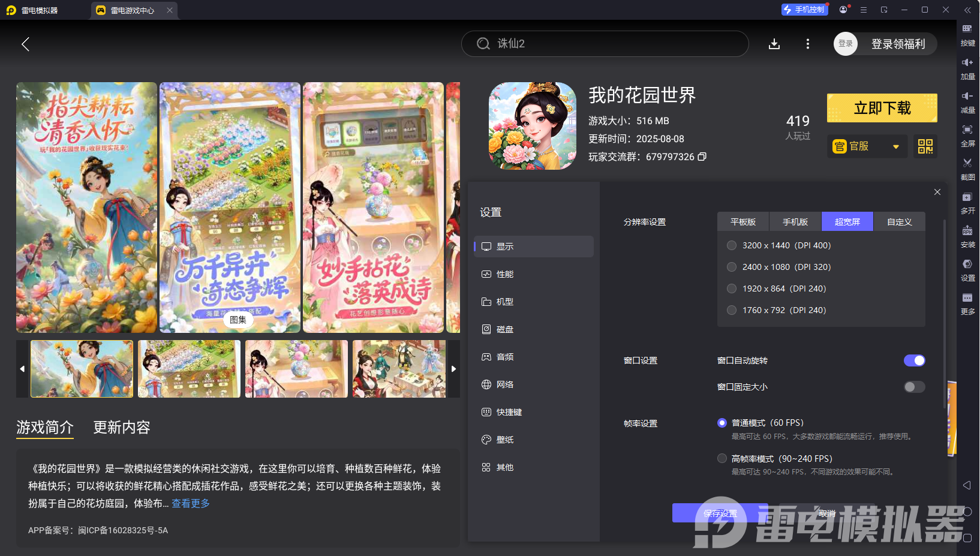Open the download manager arrow icon

click(x=774, y=44)
